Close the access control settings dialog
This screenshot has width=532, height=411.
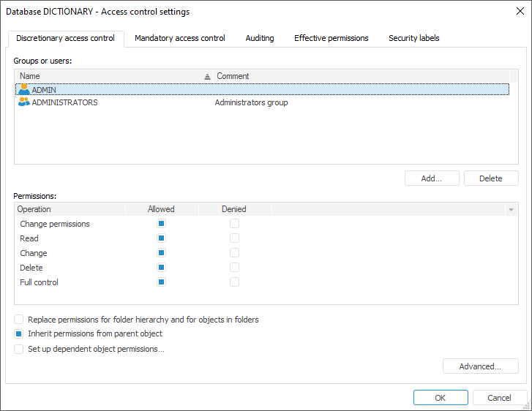(520, 11)
